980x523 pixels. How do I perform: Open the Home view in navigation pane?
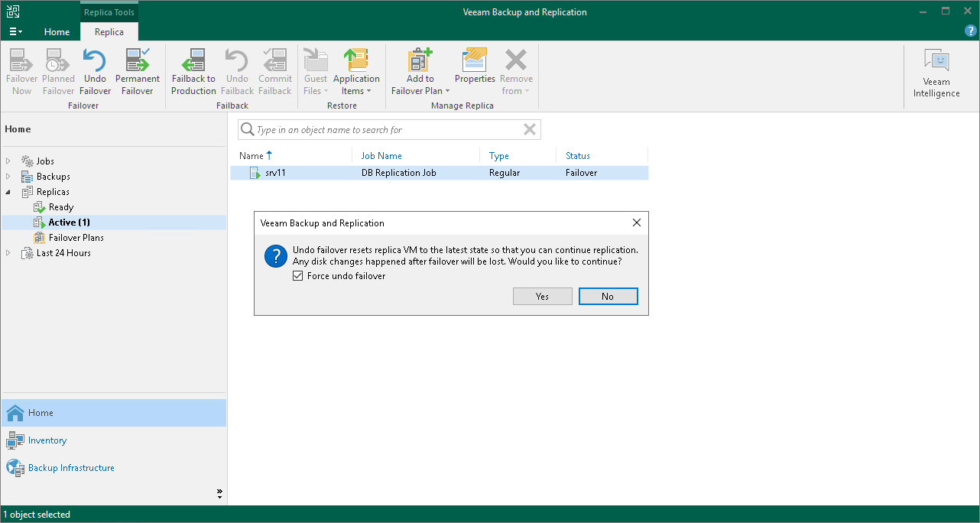tap(114, 413)
